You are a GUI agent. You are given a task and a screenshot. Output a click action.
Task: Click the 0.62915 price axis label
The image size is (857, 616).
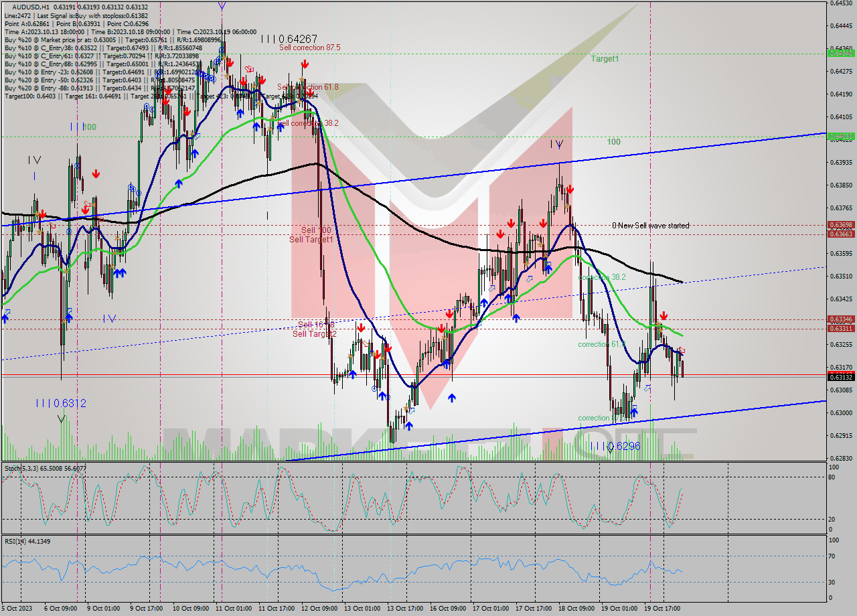point(841,435)
